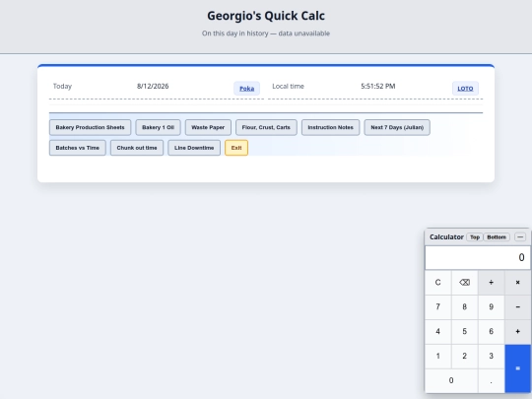The height and width of the screenshot is (399, 532).
Task: Click calculator key 5
Action: click(x=464, y=331)
